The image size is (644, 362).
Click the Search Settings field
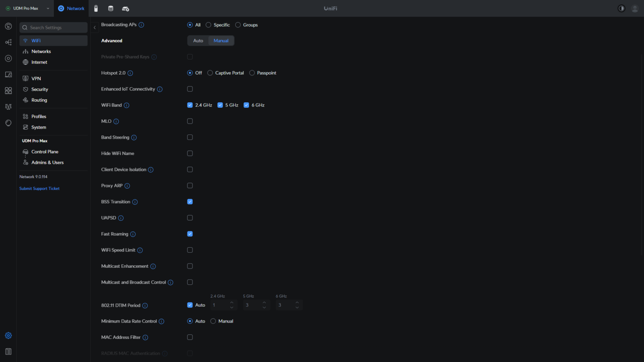pyautogui.click(x=53, y=28)
